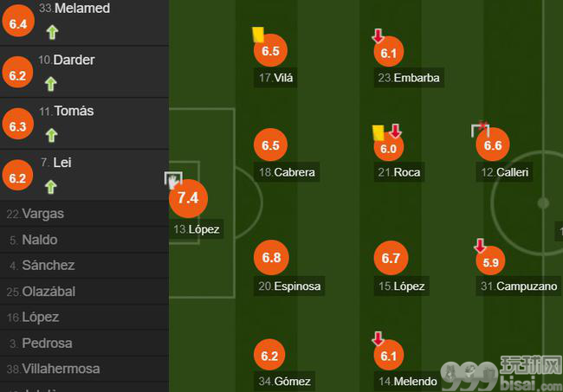
Task: Click the green sub-in arrow under Darder
Action: (51, 84)
